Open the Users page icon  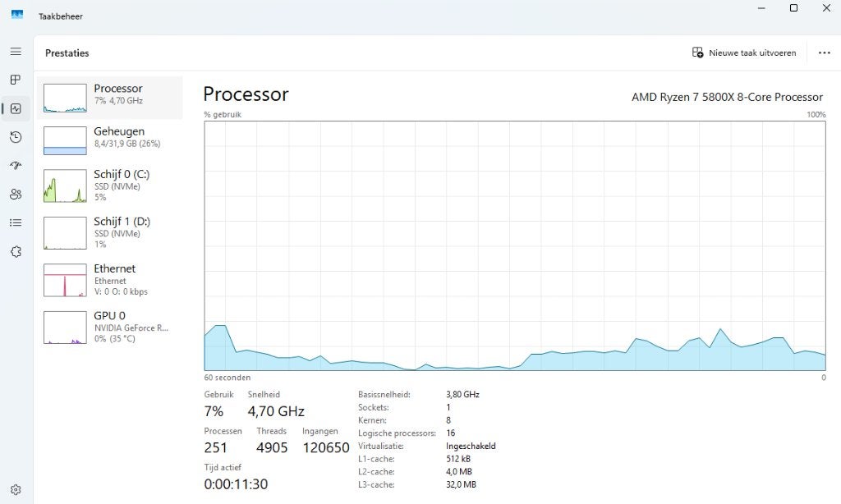click(16, 194)
